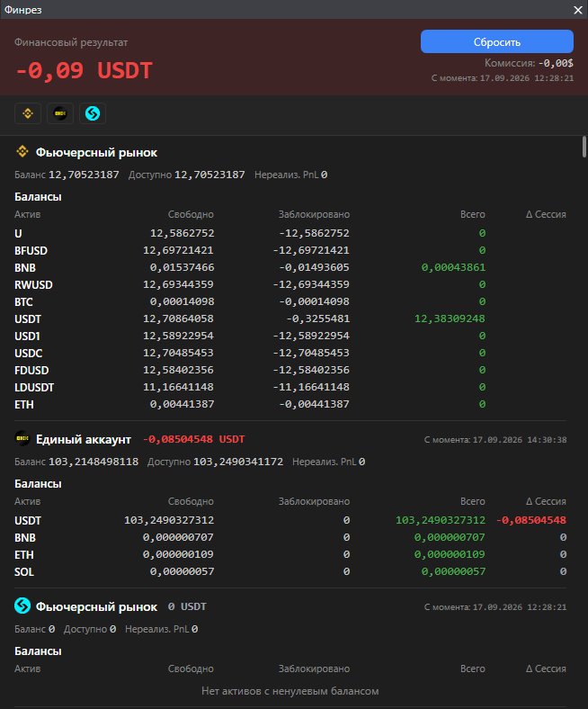Screen dimensions: 588x709
Task: Click BNB total 0,00043861
Action: click(x=453, y=268)
